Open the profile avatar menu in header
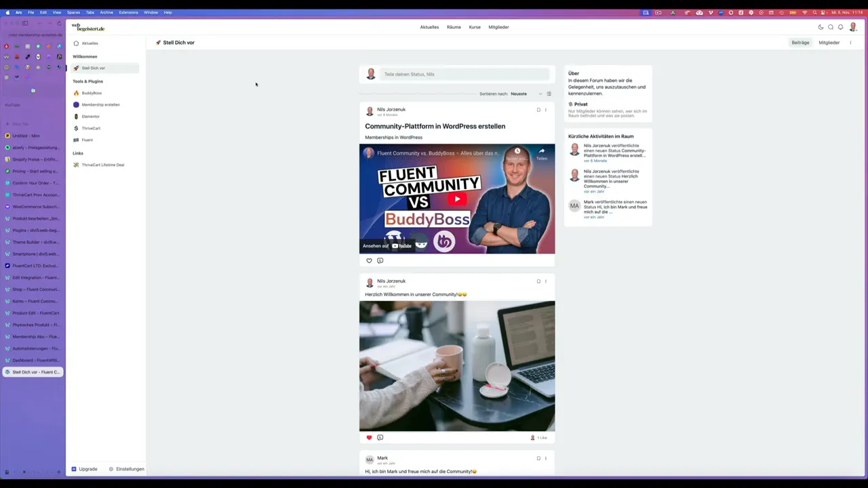Screen dimensions: 868x488 pyautogui.click(x=853, y=27)
